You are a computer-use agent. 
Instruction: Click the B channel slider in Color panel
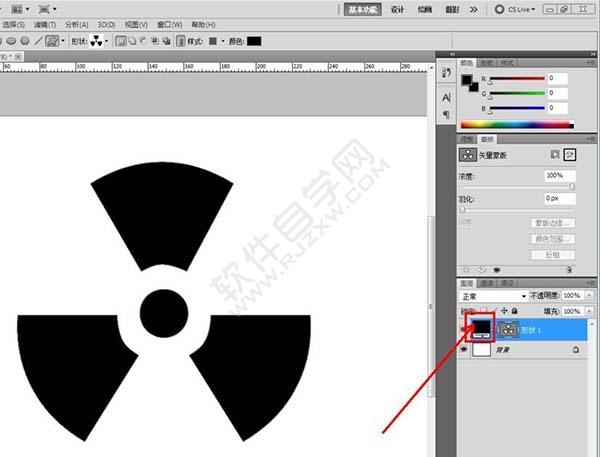[x=517, y=108]
